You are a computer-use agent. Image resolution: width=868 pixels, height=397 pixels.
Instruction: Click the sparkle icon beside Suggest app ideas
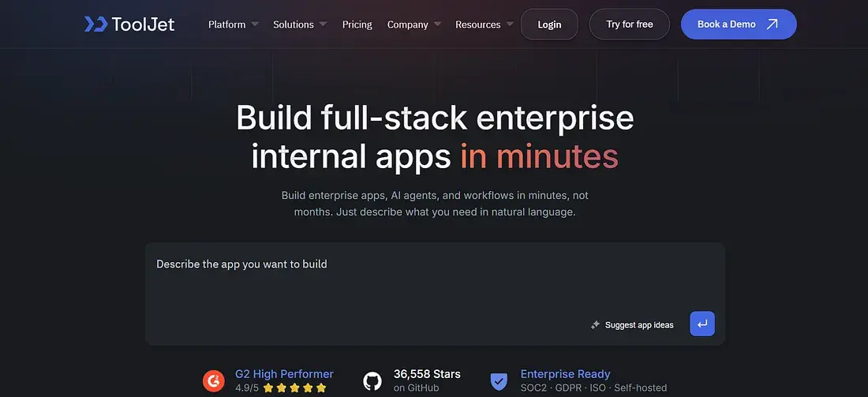tap(595, 325)
